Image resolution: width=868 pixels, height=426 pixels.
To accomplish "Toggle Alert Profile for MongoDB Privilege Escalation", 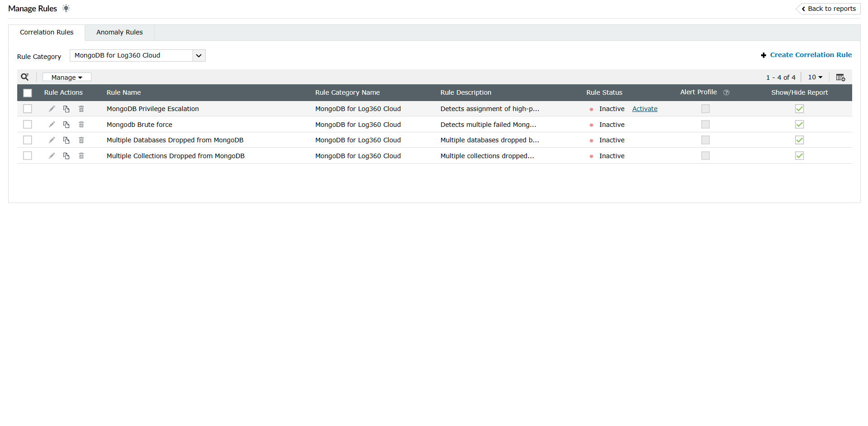I will point(705,109).
